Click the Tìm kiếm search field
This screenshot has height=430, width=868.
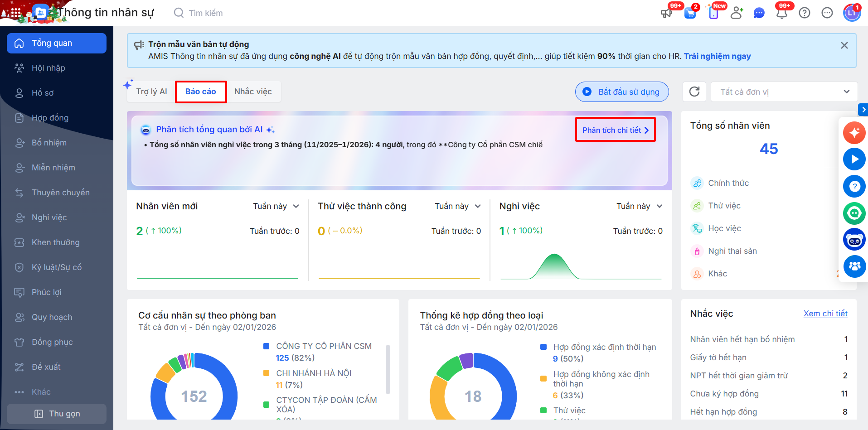[206, 13]
